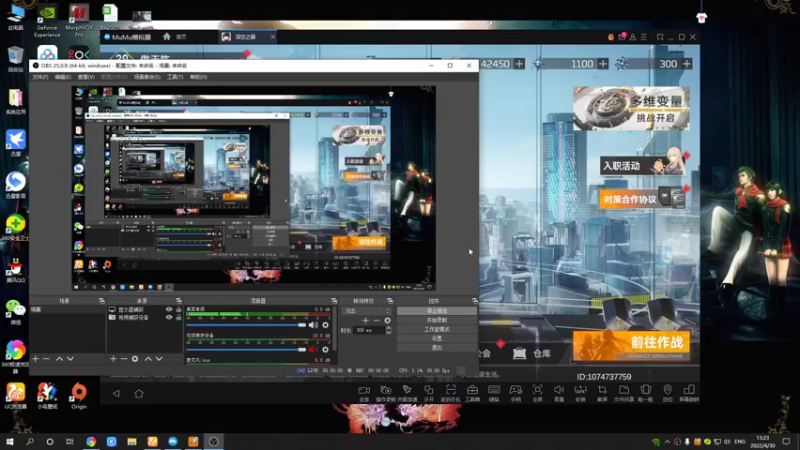The height and width of the screenshot is (450, 800).
Task: Move the scene down in scenes panel
Action: 70,359
